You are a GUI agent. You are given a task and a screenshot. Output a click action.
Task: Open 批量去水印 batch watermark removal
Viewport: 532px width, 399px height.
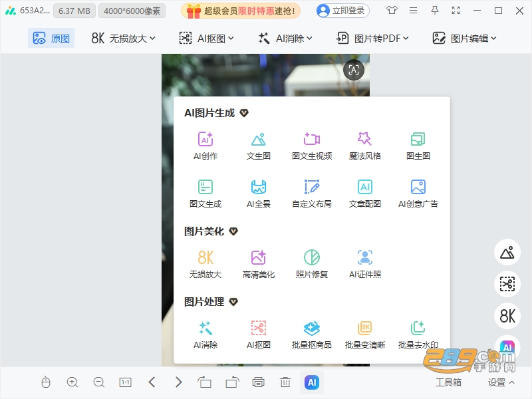pos(418,335)
